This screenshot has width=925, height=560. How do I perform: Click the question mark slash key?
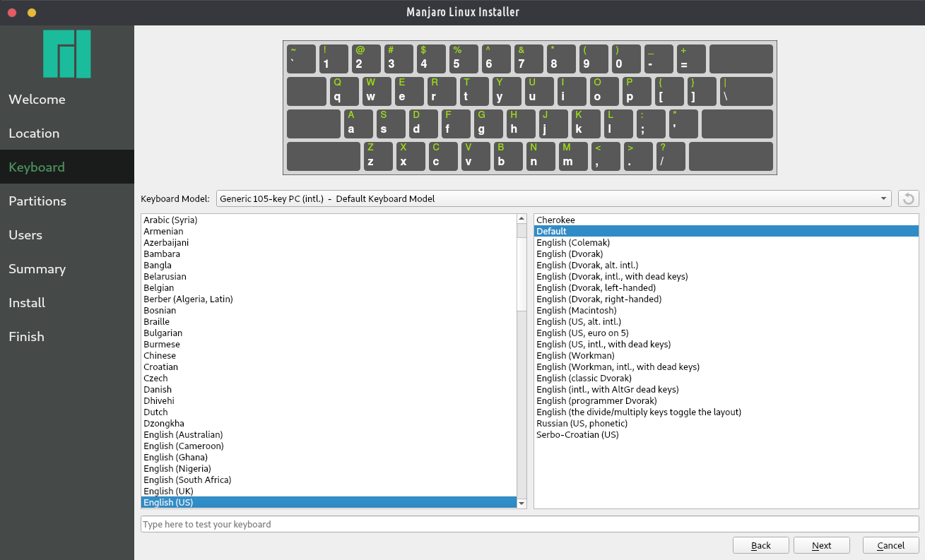pos(671,156)
